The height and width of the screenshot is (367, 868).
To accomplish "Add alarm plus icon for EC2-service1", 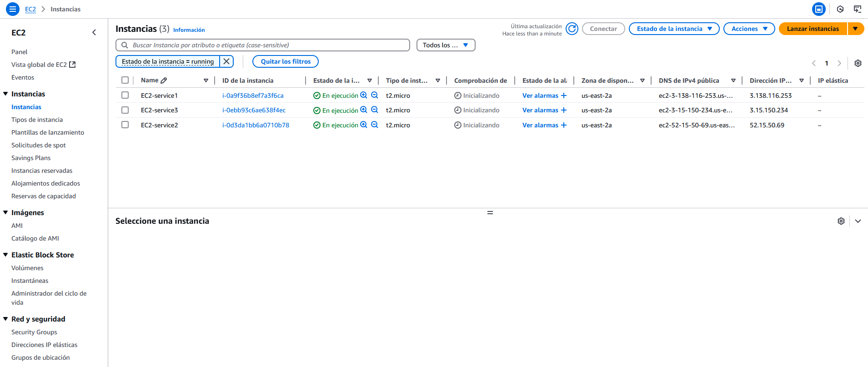I will [564, 96].
